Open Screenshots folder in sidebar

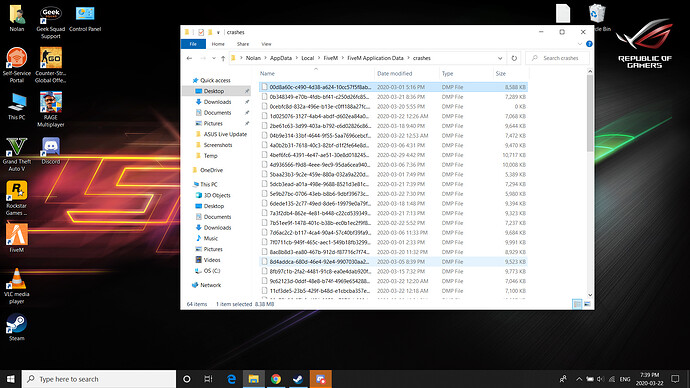point(218,145)
